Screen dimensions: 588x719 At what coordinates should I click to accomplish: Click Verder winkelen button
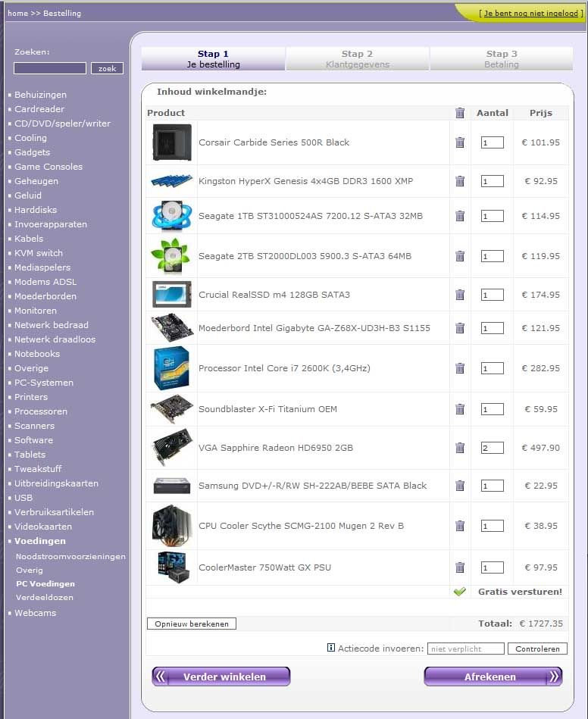pos(221,677)
